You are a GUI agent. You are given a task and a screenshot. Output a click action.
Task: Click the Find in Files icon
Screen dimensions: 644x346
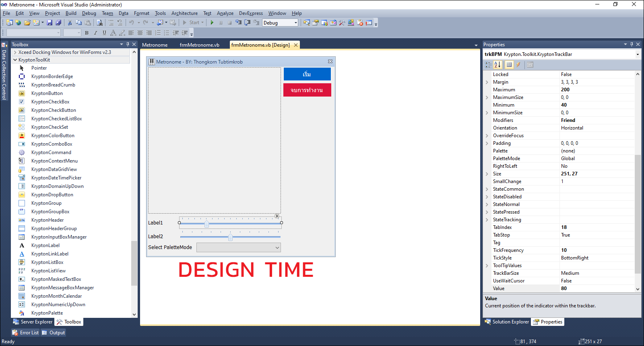(99, 23)
